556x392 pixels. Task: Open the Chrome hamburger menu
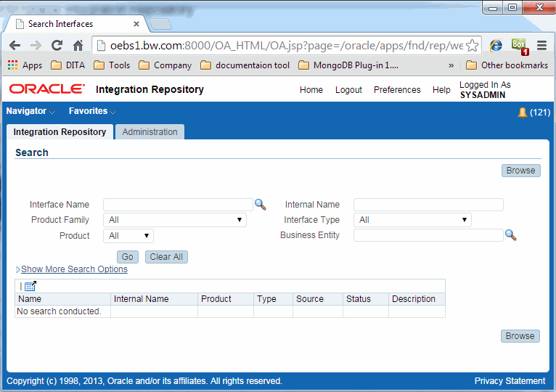(541, 46)
